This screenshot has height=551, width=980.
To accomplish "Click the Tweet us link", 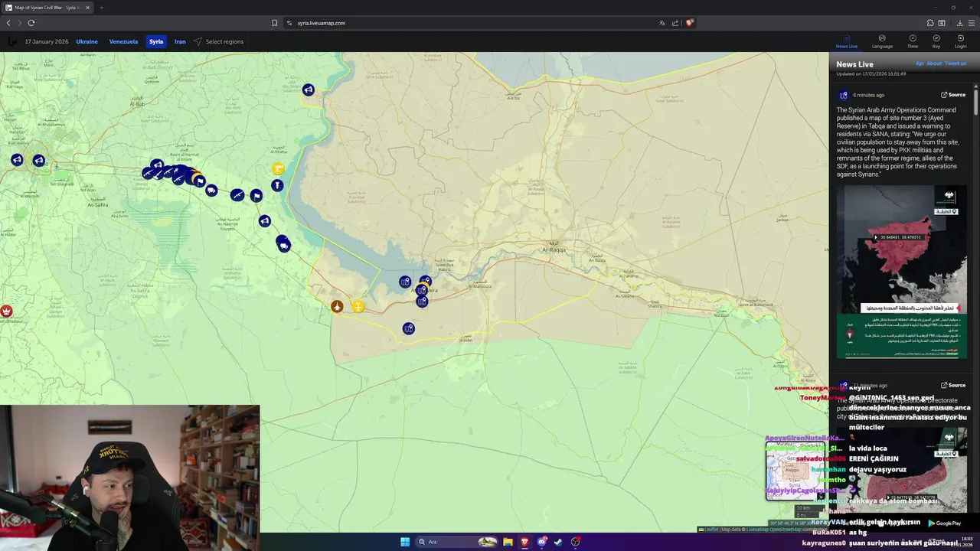I will [x=955, y=64].
